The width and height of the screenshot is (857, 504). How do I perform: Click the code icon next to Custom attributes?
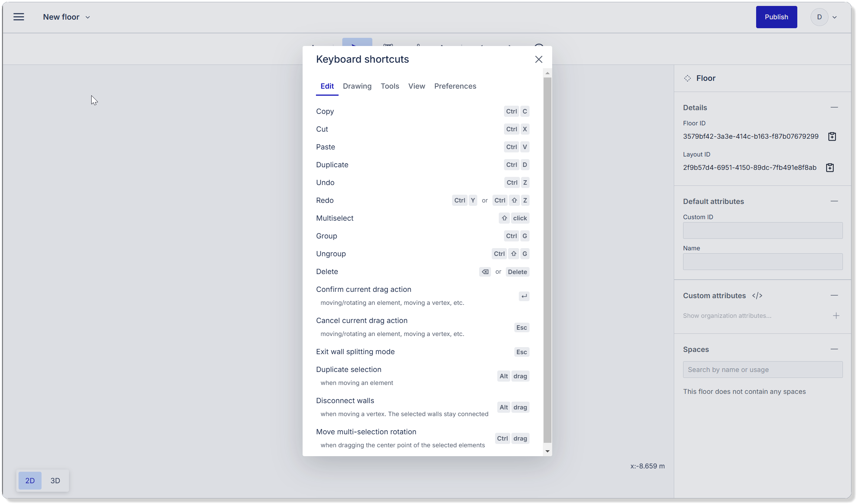click(757, 296)
